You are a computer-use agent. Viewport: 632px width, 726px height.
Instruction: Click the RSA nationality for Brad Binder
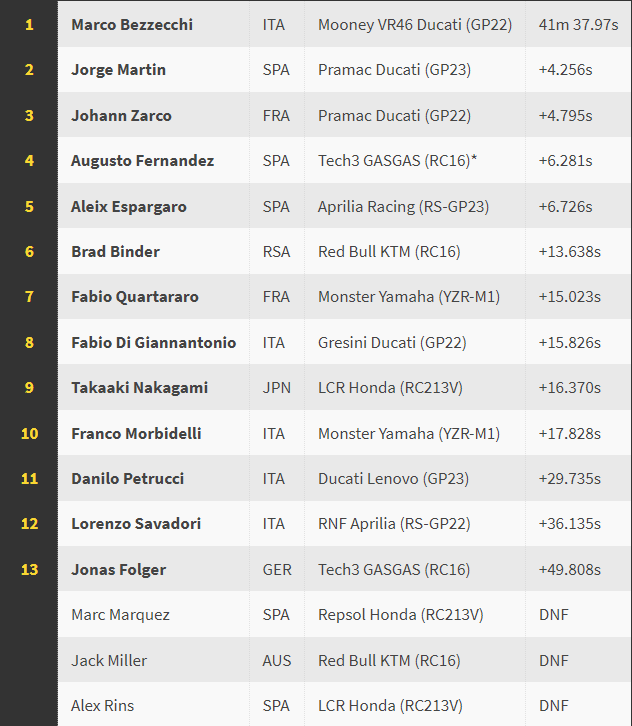click(x=277, y=252)
